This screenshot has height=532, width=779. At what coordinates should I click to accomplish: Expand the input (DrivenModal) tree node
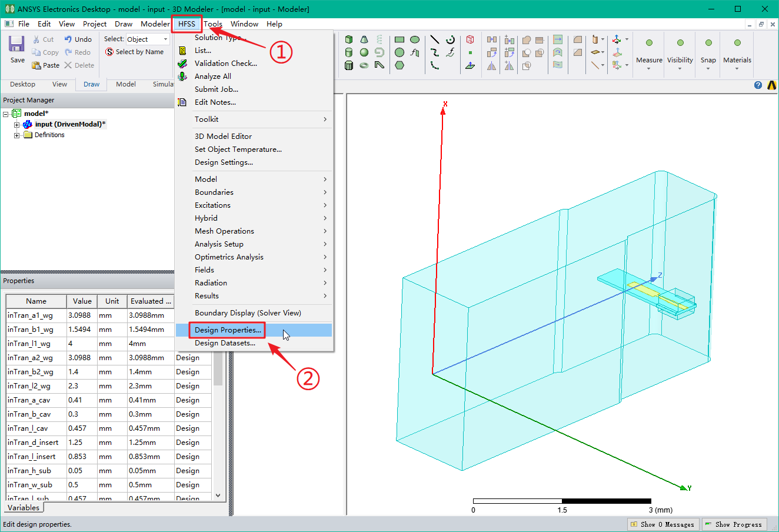pyautogui.click(x=17, y=125)
